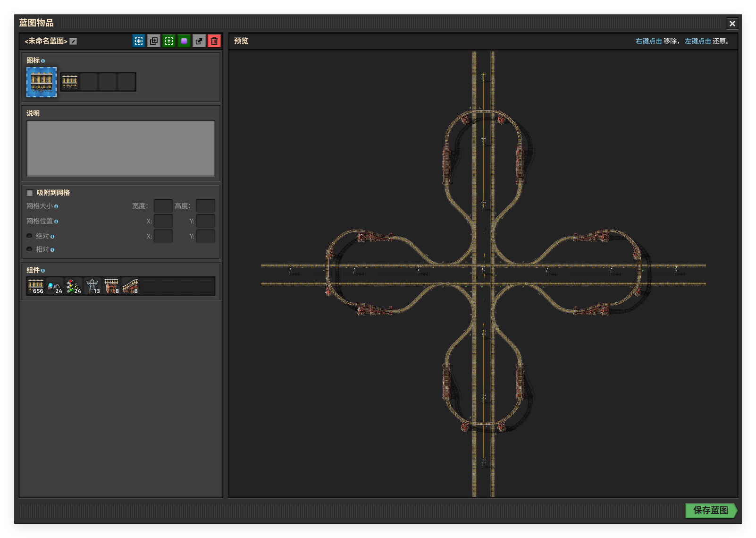
Task: Click the 吸附到网格 label text
Action: point(53,193)
